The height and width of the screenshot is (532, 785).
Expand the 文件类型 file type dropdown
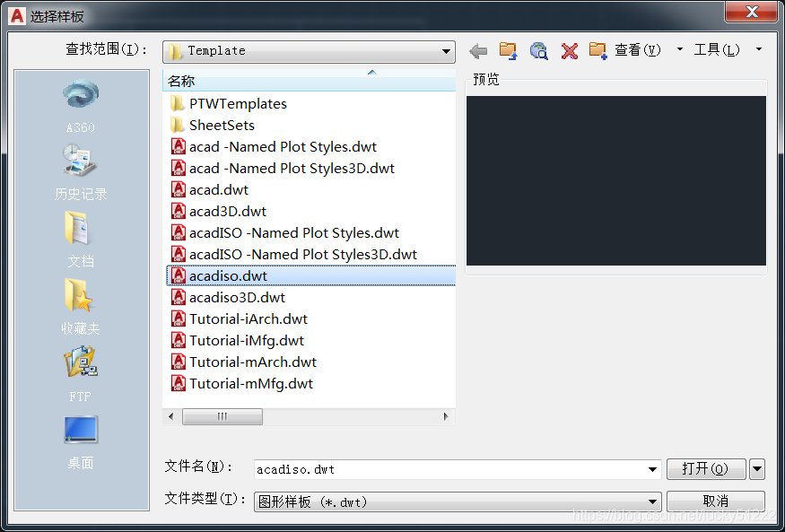click(x=652, y=501)
